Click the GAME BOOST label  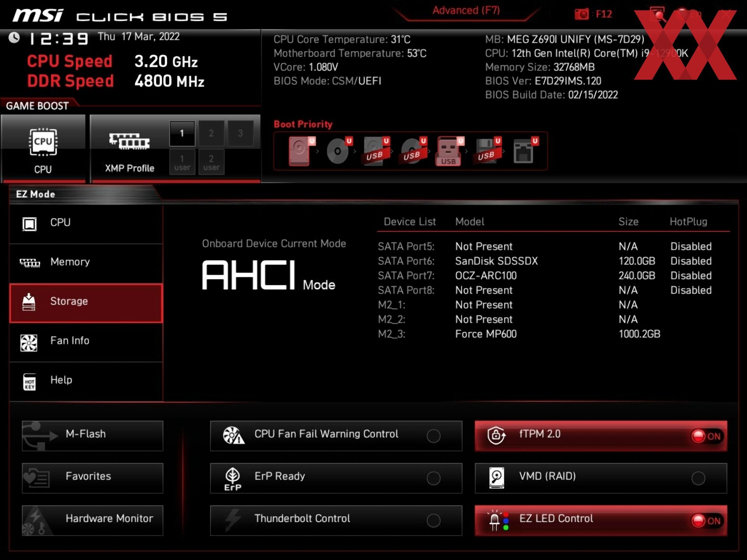(x=37, y=106)
